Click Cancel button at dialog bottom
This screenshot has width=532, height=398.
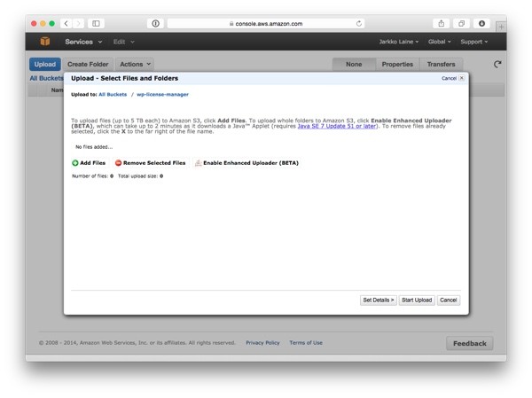448,300
